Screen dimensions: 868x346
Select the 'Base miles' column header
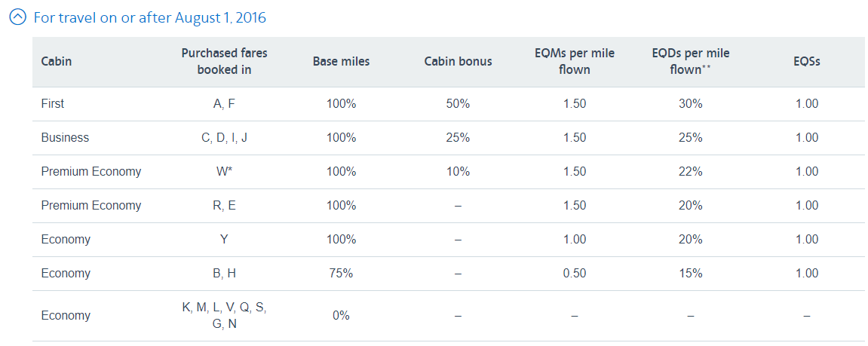[341, 62]
